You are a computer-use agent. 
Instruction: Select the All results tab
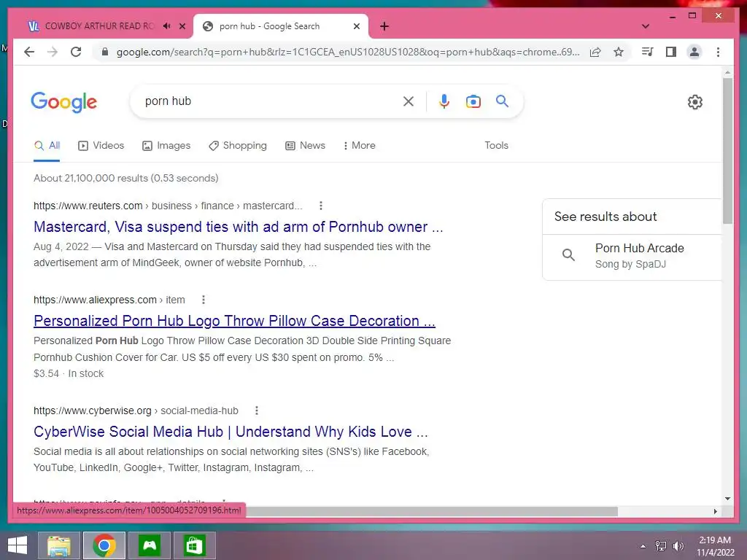point(47,146)
